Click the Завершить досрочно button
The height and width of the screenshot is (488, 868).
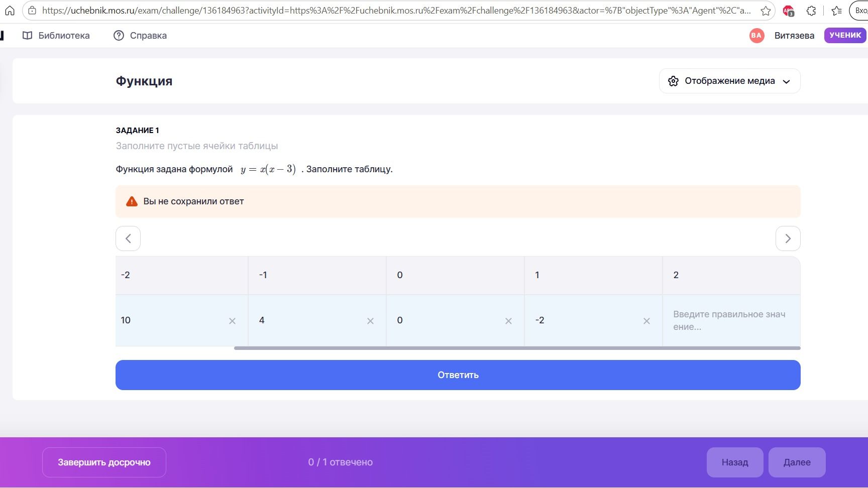tap(104, 462)
